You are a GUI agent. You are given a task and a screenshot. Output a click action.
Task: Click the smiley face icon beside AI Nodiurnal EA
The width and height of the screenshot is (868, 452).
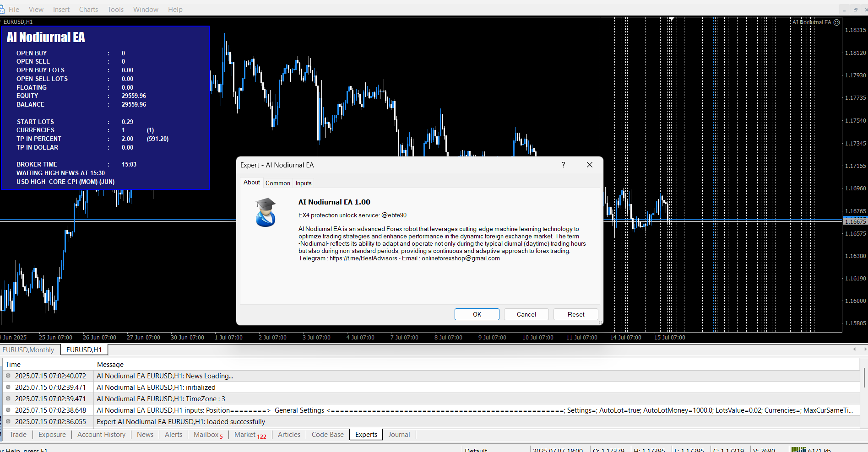click(837, 22)
